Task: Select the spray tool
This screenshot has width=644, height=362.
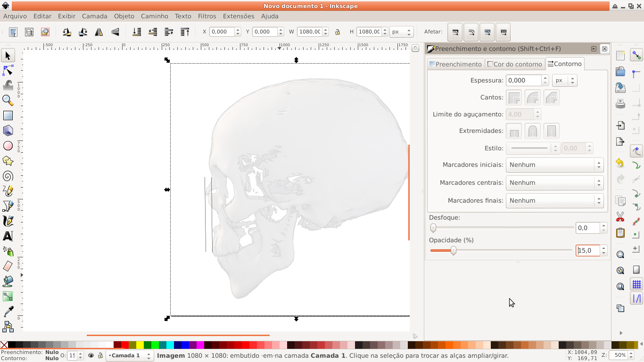Action: pos(8,251)
